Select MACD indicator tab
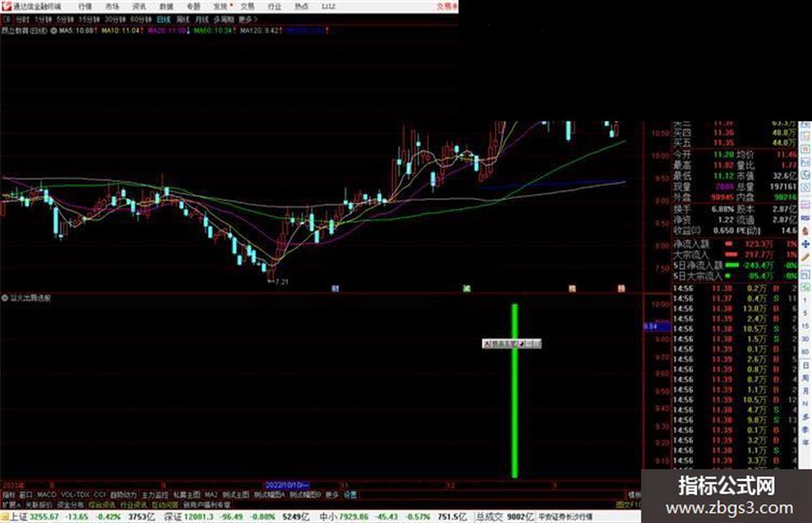 pos(46,495)
